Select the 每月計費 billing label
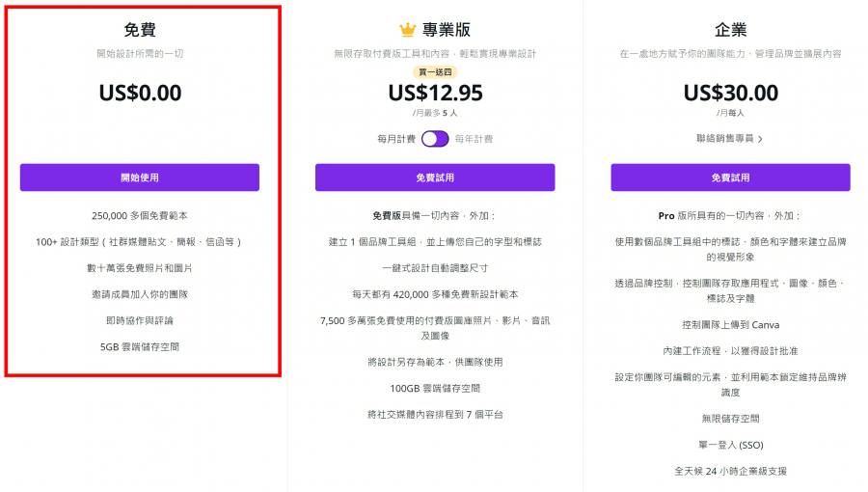The image size is (868, 492). click(396, 139)
